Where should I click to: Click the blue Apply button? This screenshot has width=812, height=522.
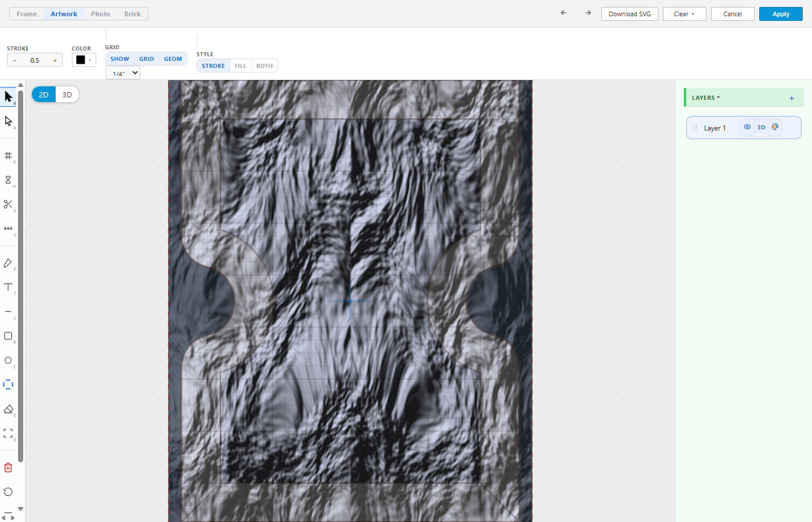pos(781,14)
